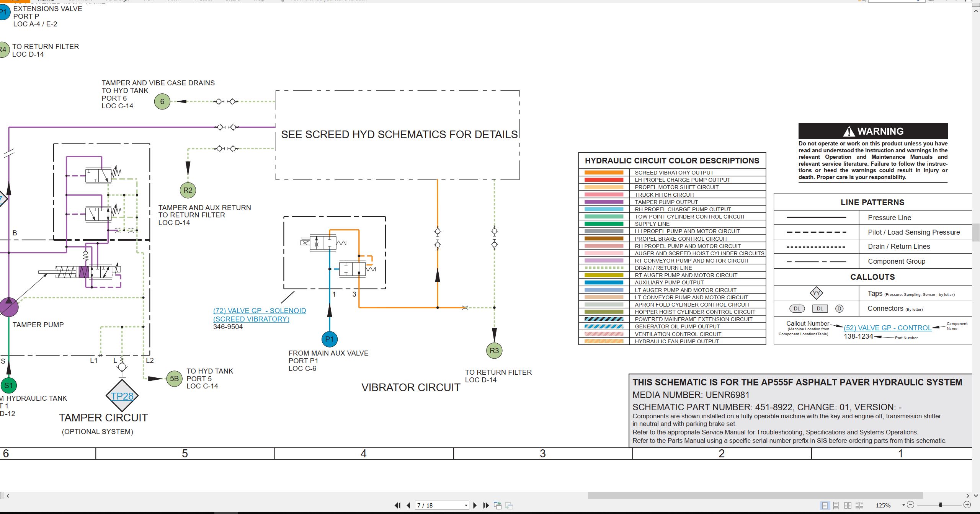This screenshot has height=514, width=980.
Task: Click the purple TAMPER PUMP OUTPUT swatch
Action: (x=604, y=202)
